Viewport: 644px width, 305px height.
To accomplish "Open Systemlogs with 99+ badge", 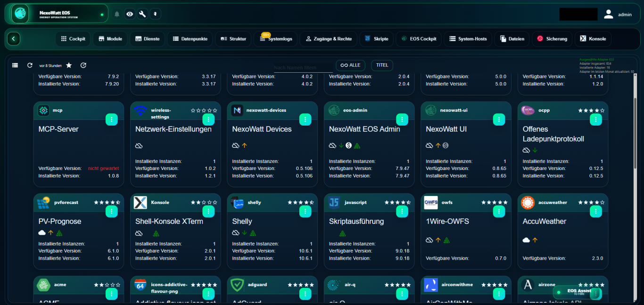I will pos(276,39).
